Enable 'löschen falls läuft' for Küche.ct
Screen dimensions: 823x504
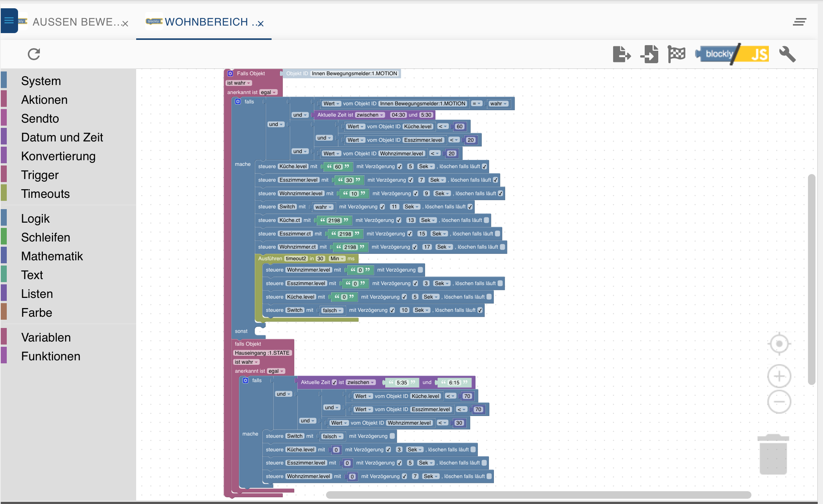pyautogui.click(x=486, y=220)
